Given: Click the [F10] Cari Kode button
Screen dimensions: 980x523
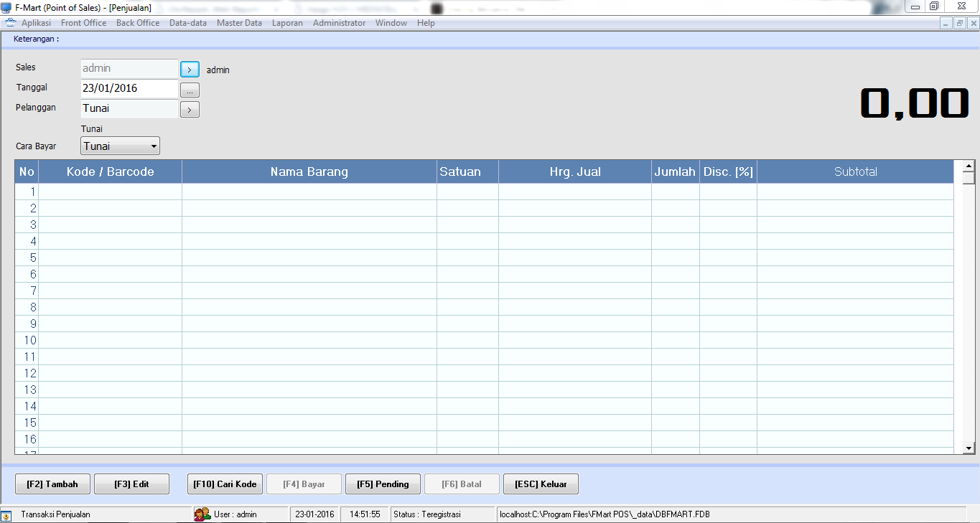Looking at the screenshot, I should pos(225,484).
